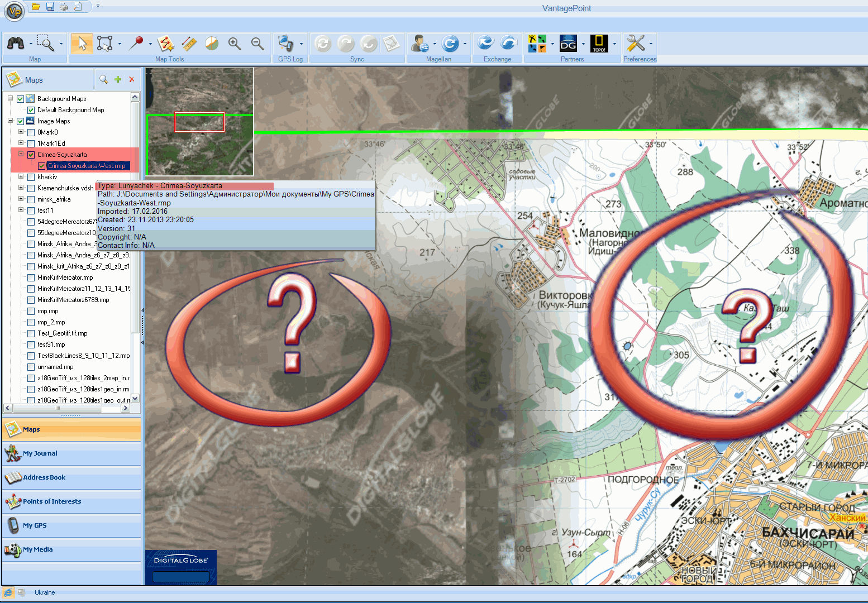Open the TOPO! partner dropdown arrow

614,44
